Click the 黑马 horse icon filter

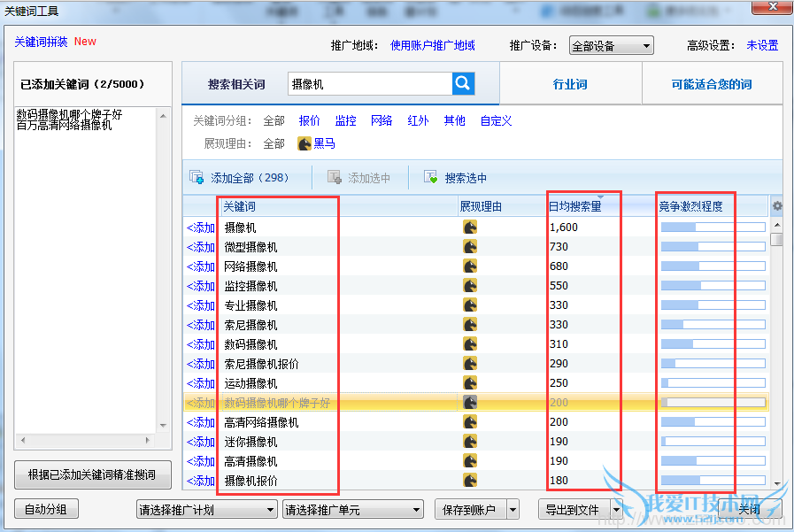click(x=304, y=143)
